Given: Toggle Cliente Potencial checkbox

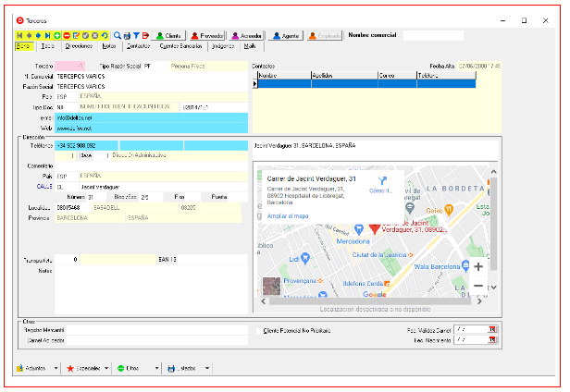Looking at the screenshot, I should click(x=258, y=330).
